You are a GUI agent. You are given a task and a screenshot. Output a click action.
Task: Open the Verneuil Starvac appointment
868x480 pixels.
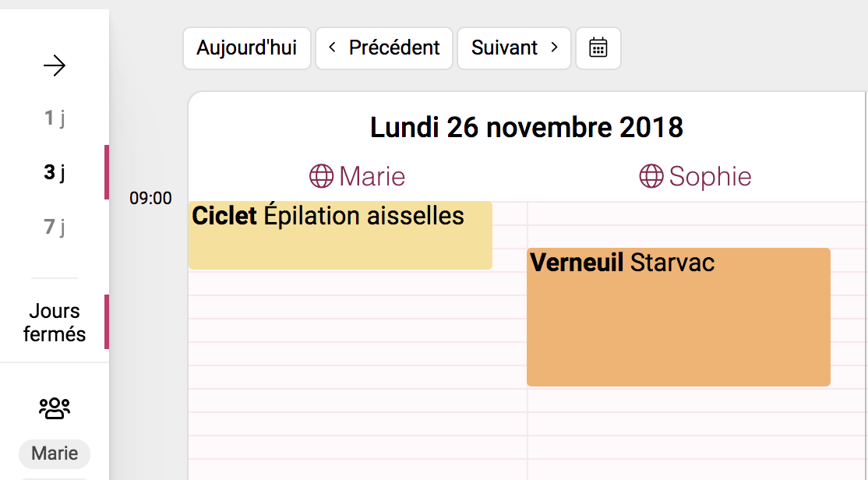pyautogui.click(x=678, y=316)
